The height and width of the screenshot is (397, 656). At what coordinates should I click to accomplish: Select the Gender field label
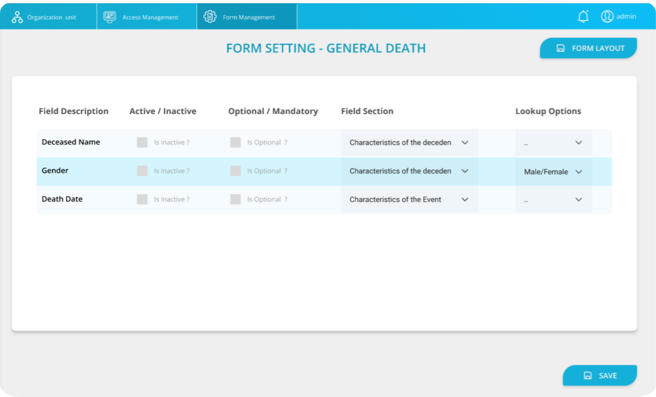click(55, 170)
